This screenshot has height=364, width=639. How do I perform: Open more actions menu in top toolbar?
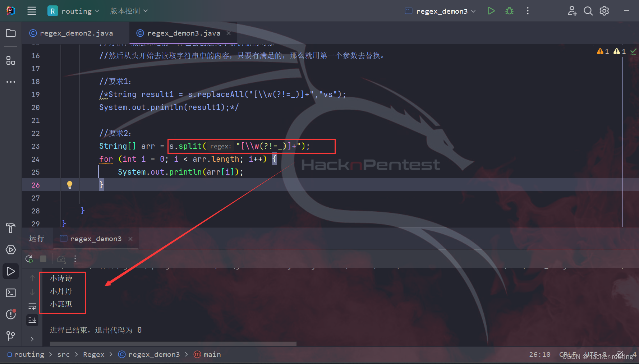[528, 11]
